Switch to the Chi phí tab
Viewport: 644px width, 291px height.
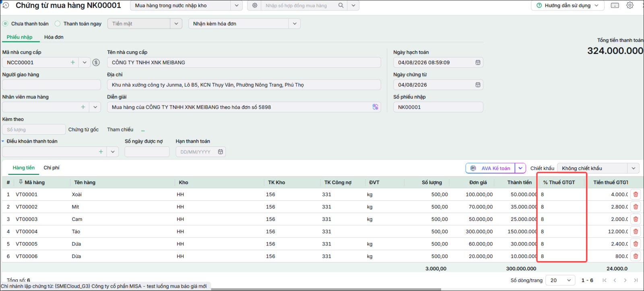click(52, 168)
